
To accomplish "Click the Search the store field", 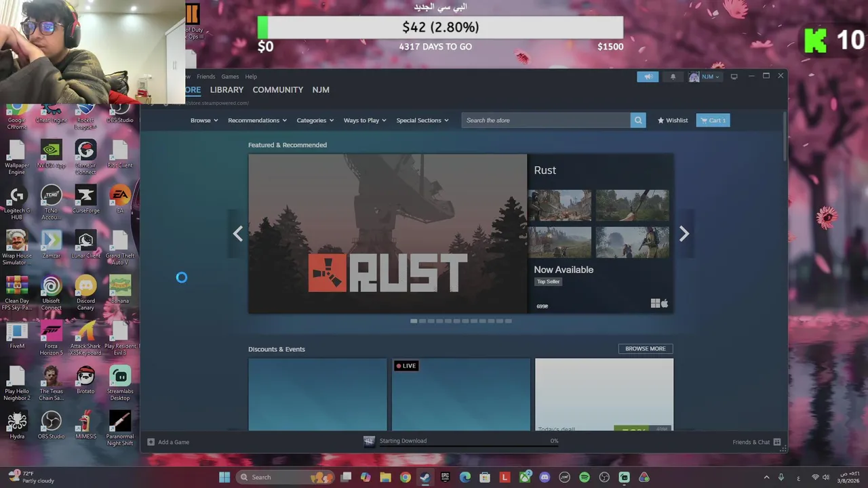I will click(x=546, y=120).
